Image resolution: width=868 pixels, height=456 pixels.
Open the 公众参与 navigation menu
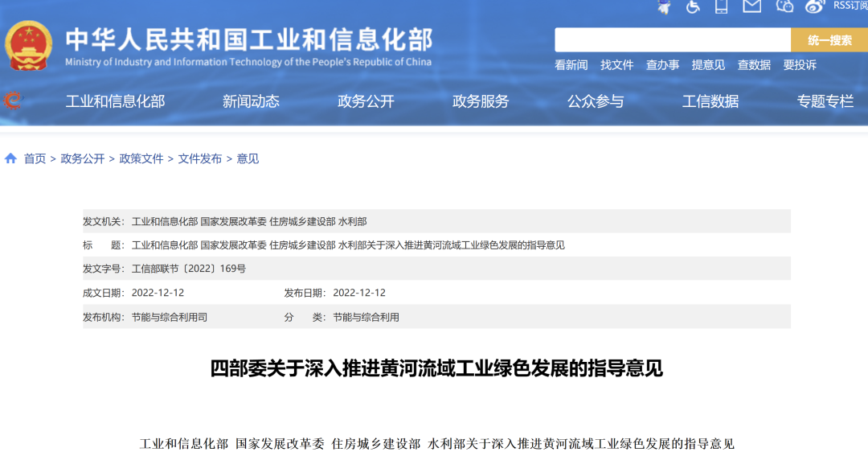596,101
